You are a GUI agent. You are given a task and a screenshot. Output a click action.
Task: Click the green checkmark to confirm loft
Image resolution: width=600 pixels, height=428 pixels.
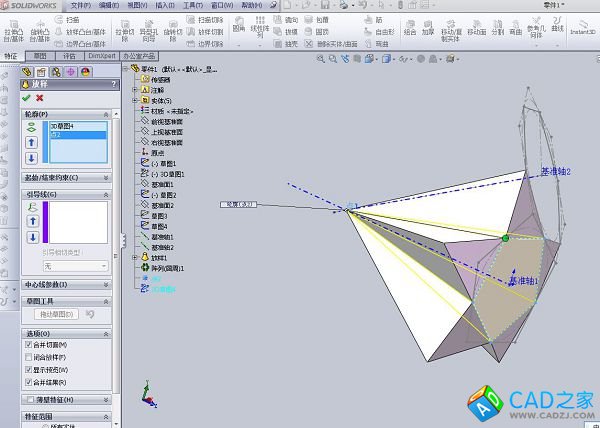pyautogui.click(x=26, y=98)
